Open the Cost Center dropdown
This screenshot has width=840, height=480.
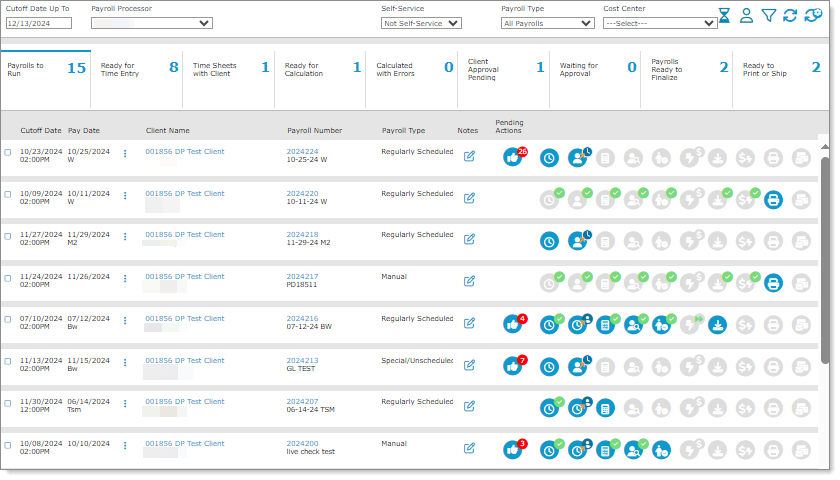pos(659,23)
